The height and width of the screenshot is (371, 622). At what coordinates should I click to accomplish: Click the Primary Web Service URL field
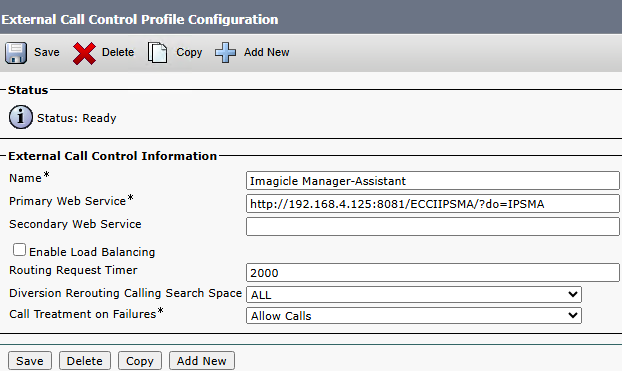[x=432, y=204]
